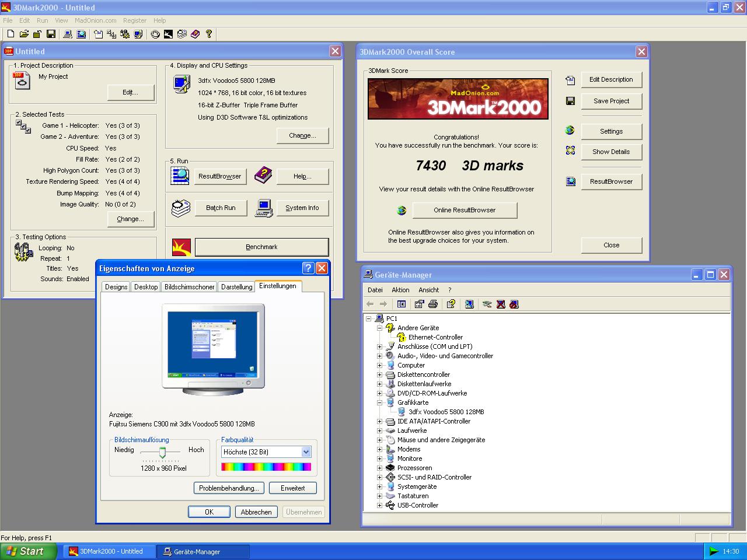Open the Run menu in 3DMark2000
Viewport: 747px width, 560px height.
point(43,20)
